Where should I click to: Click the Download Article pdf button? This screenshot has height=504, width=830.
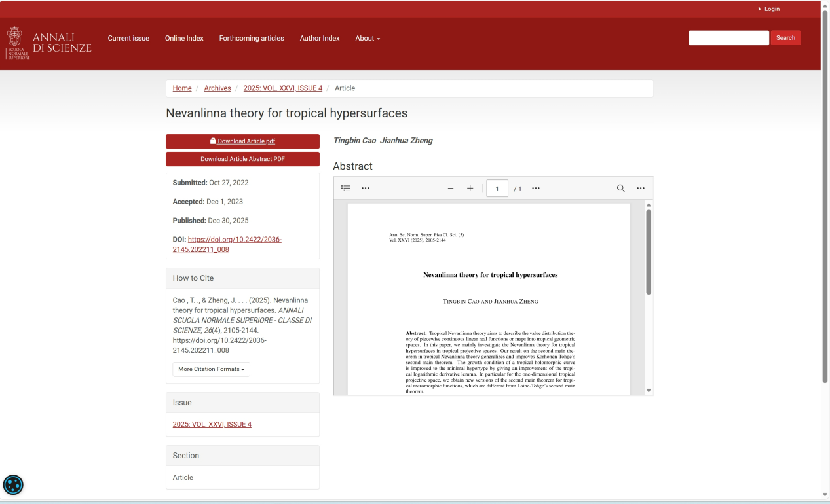pos(242,141)
